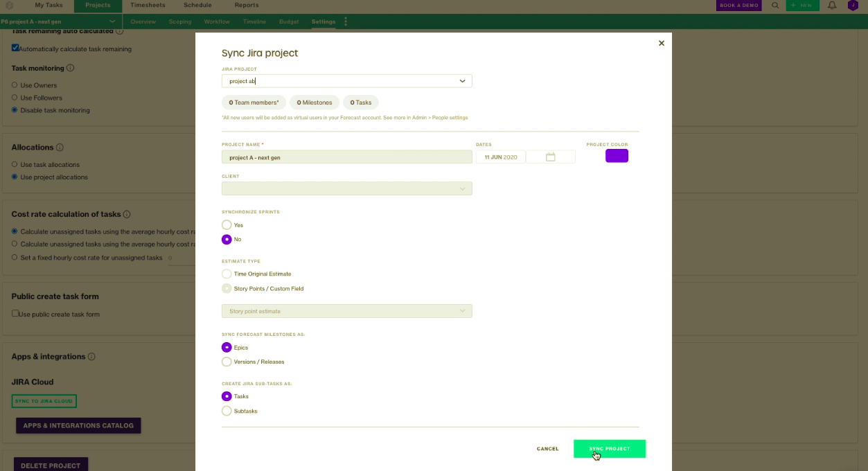The height and width of the screenshot is (471, 868).
Task: Choose No for Synchronize Sprints
Action: pos(227,240)
